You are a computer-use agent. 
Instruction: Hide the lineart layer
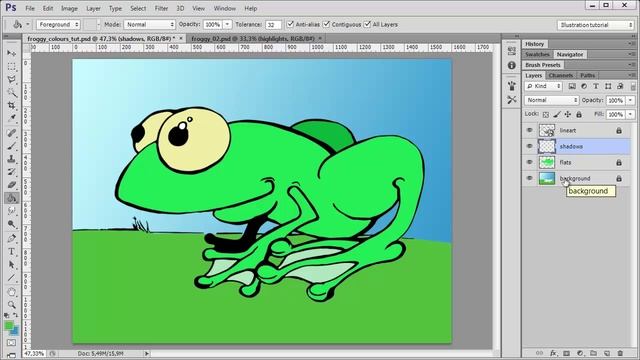[529, 130]
